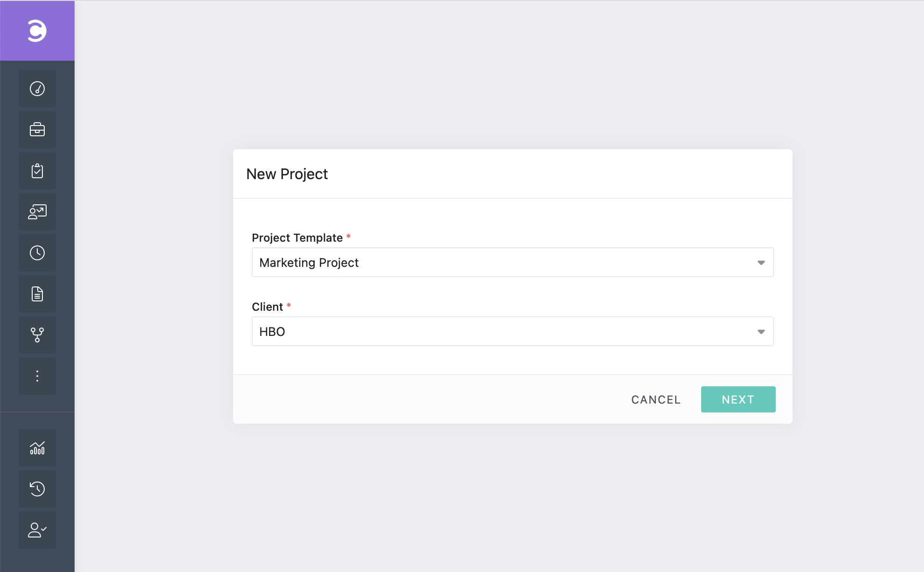Expand the Project Template dropdown arrow
The height and width of the screenshot is (572, 924).
[x=761, y=263]
